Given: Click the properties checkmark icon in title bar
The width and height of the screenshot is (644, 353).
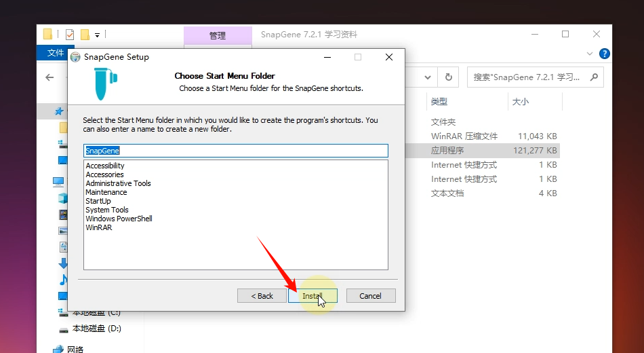Looking at the screenshot, I should (x=69, y=35).
